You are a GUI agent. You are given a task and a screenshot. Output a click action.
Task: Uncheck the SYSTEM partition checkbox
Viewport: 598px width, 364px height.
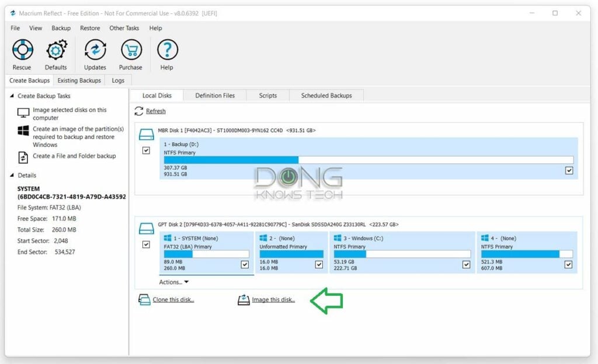[245, 264]
